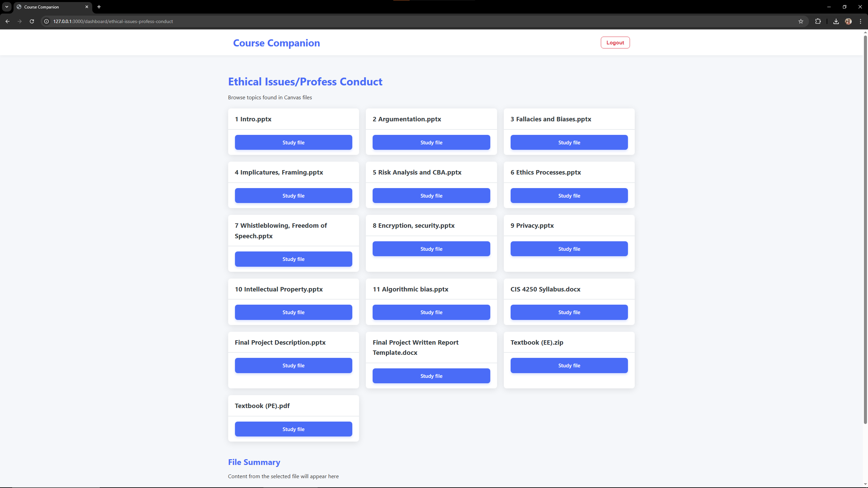Close the Course Companion tab
This screenshot has height=488, width=868.
87,7
